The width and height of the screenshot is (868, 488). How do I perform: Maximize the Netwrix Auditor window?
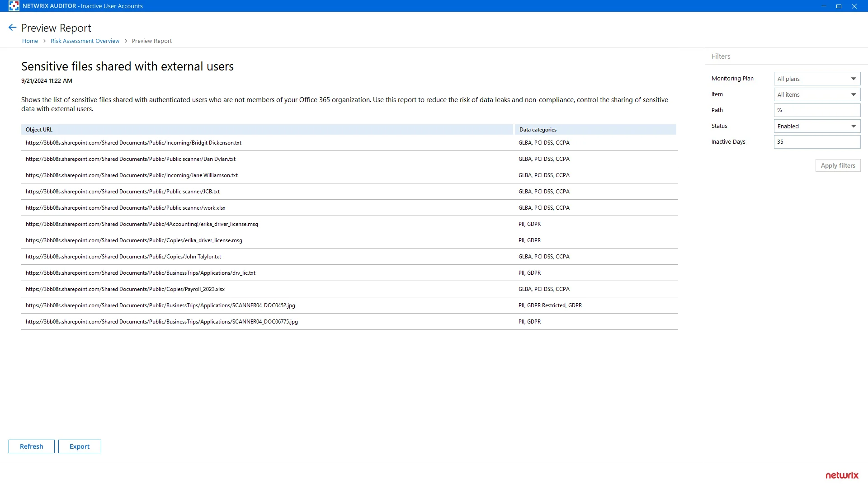point(839,6)
